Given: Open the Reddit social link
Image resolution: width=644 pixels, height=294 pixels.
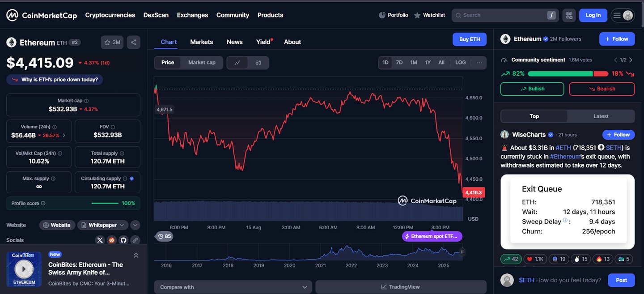Looking at the screenshot, I should [x=112, y=240].
